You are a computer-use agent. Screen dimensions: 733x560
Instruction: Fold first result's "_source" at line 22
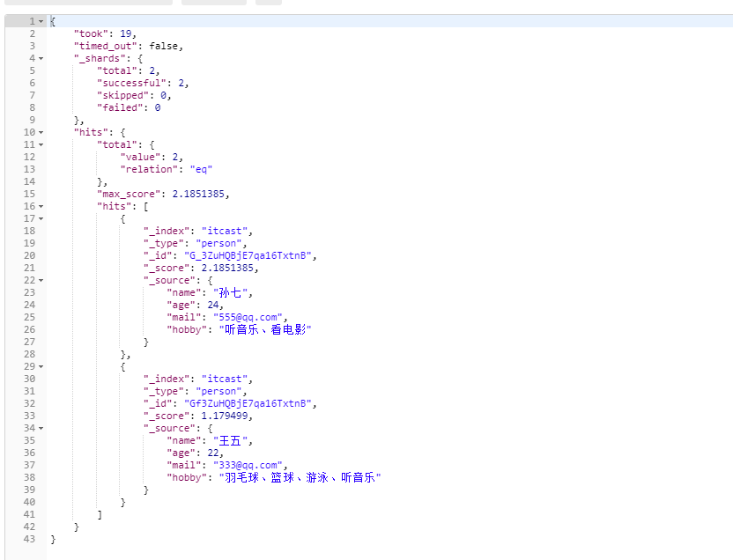tap(41, 280)
